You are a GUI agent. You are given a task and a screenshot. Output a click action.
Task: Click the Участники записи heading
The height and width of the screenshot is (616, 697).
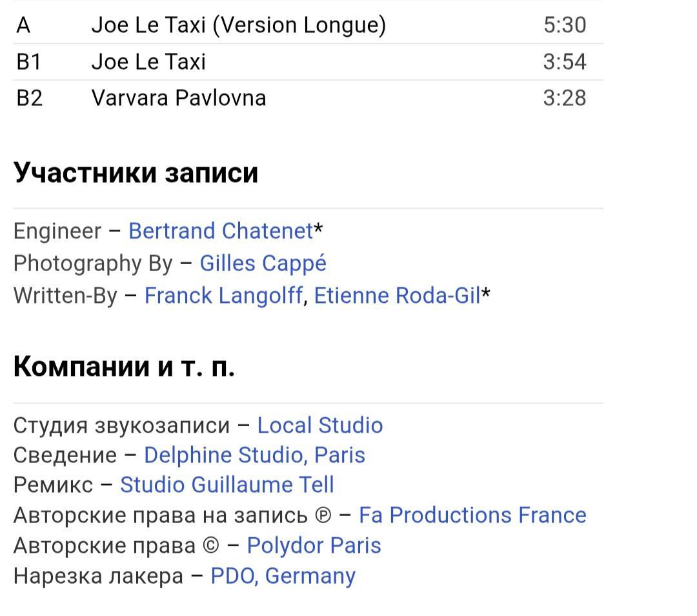click(136, 172)
